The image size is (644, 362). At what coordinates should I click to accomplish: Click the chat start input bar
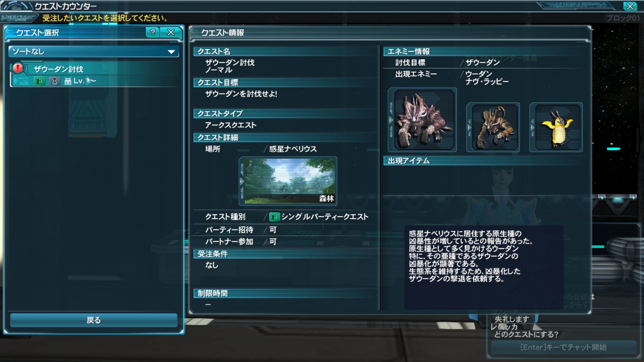pos(563,347)
